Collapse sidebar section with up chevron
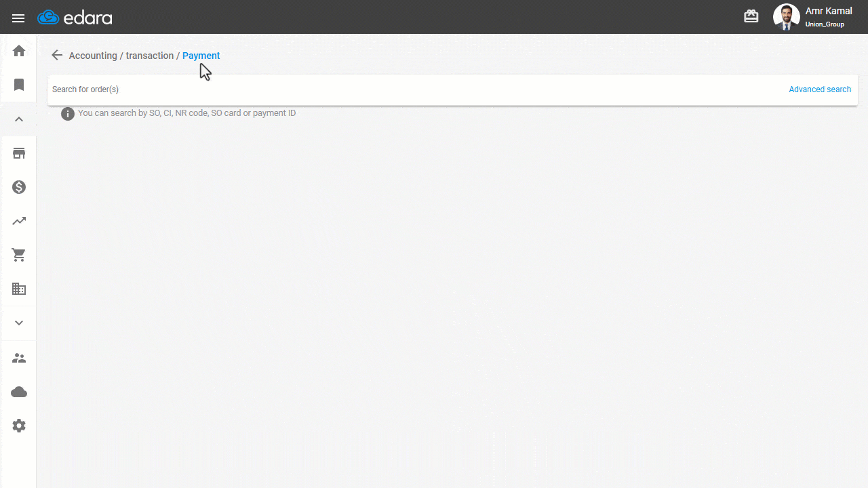The height and width of the screenshot is (488, 868). pyautogui.click(x=19, y=119)
